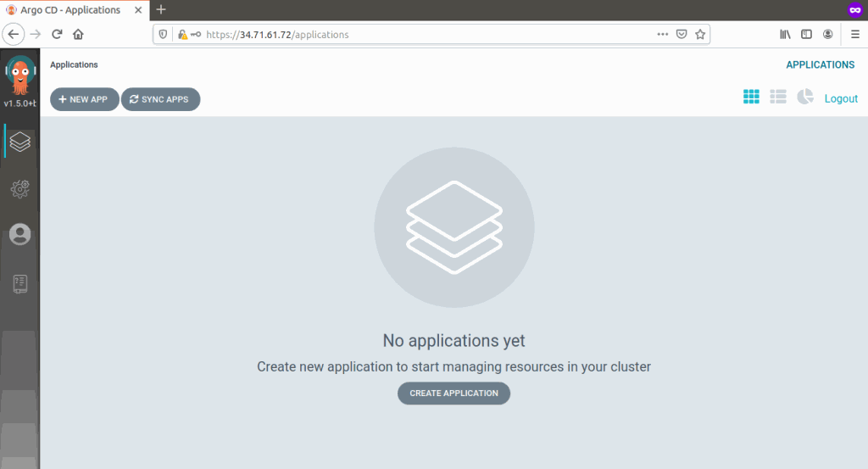868x469 pixels.
Task: Save page to Pocket icon
Action: [682, 34]
